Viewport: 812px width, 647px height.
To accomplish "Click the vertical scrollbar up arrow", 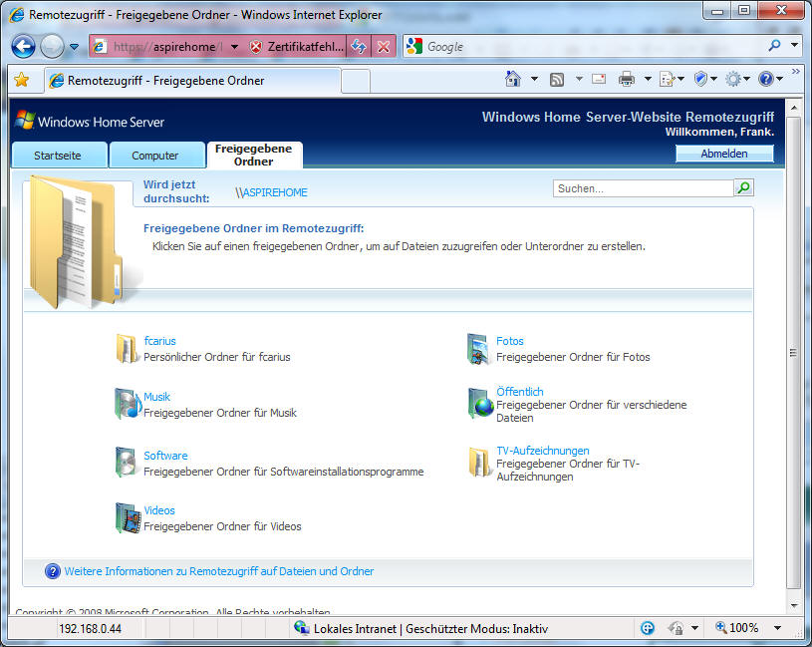I will 793,108.
